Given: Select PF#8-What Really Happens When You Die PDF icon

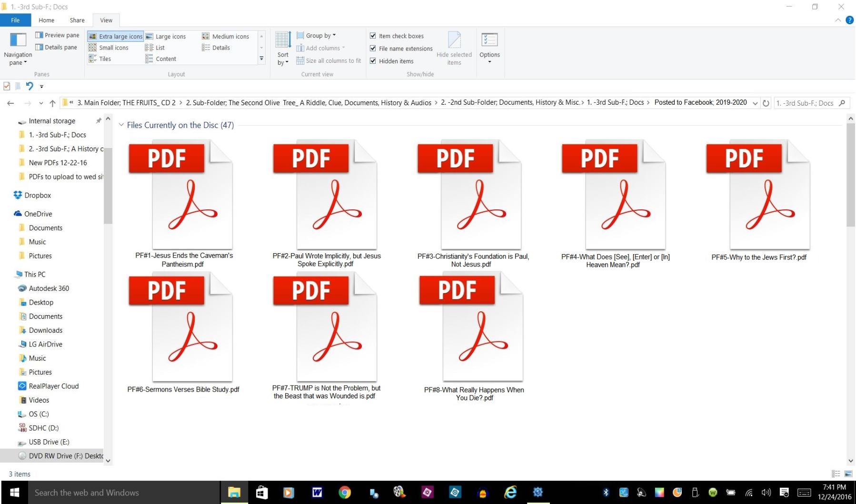Looking at the screenshot, I should coord(471,326).
